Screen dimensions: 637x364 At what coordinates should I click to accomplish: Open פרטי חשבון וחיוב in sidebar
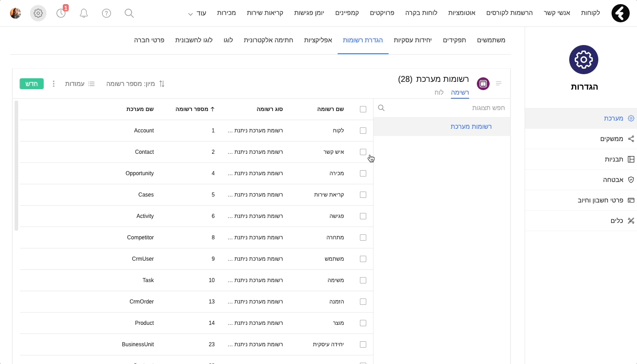tap(581, 200)
